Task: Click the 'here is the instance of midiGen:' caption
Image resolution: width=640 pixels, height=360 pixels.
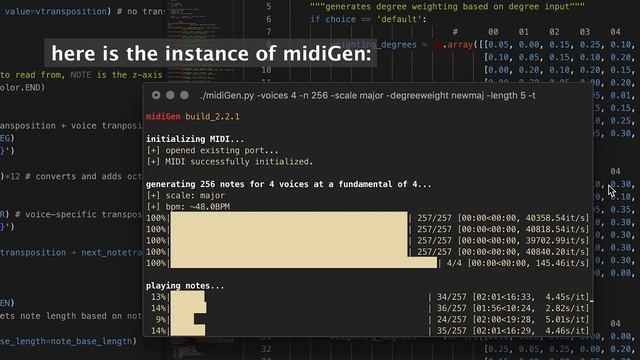Action: (211, 53)
